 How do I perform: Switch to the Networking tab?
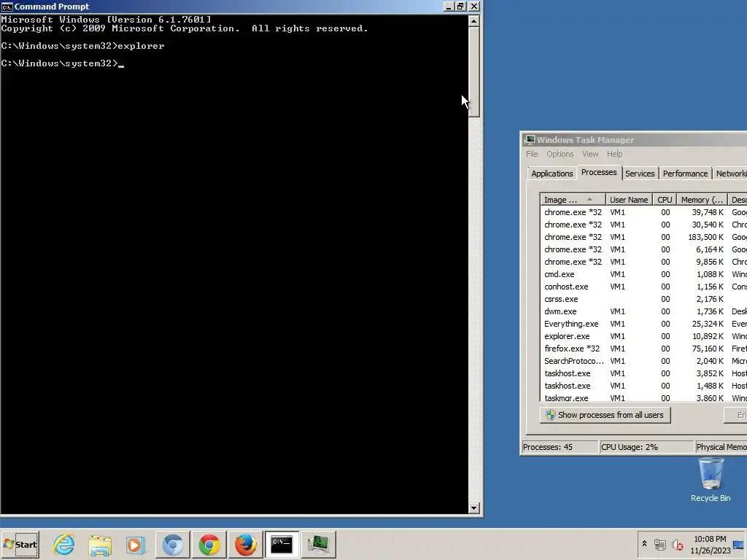tap(729, 174)
